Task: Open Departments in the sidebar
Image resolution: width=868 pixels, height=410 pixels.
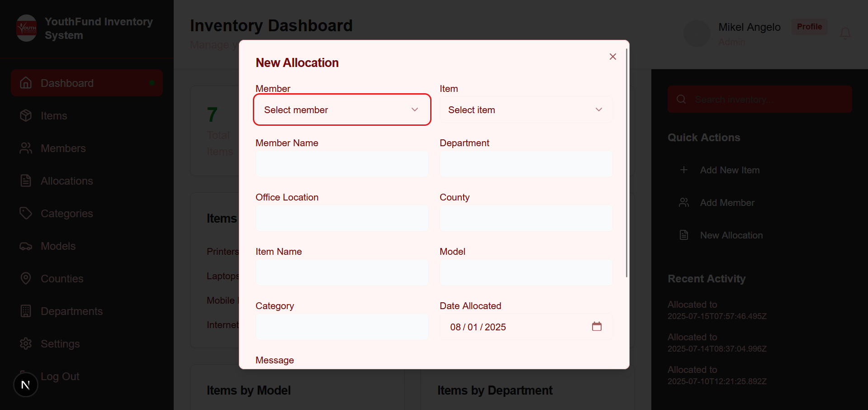Action: [87, 311]
